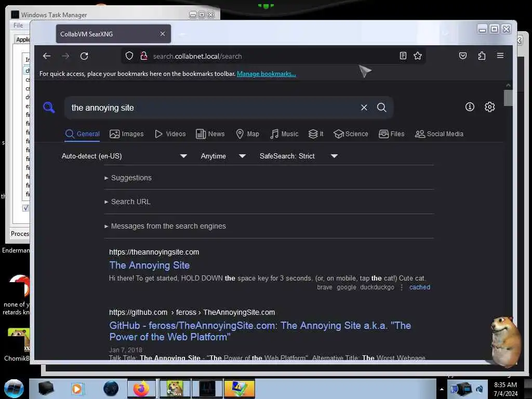
Task: Submit search with the magnifier button
Action: 382,108
